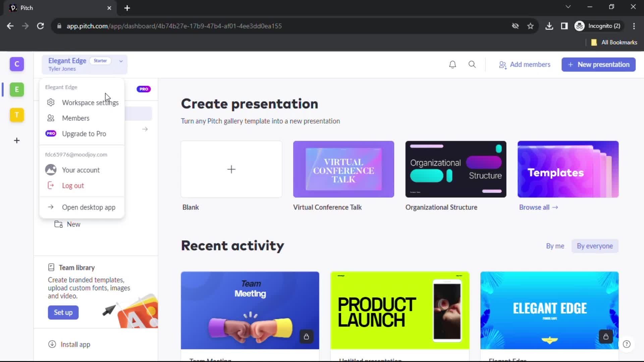The height and width of the screenshot is (362, 644).
Task: Reload the page
Action: 41,26
